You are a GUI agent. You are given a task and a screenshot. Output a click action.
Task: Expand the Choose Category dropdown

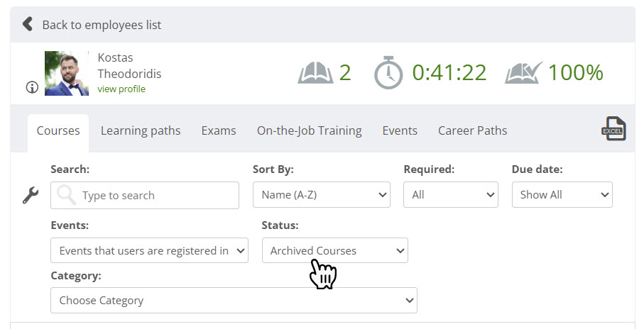coord(234,301)
